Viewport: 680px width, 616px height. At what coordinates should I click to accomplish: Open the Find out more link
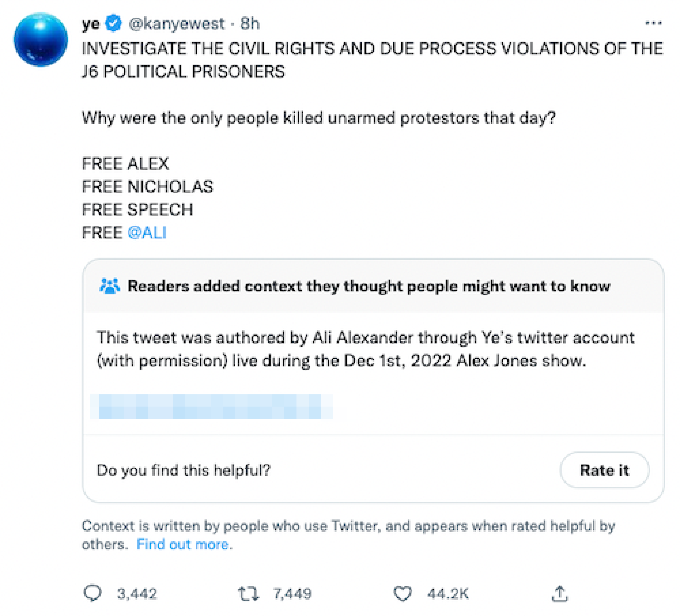[x=184, y=544]
